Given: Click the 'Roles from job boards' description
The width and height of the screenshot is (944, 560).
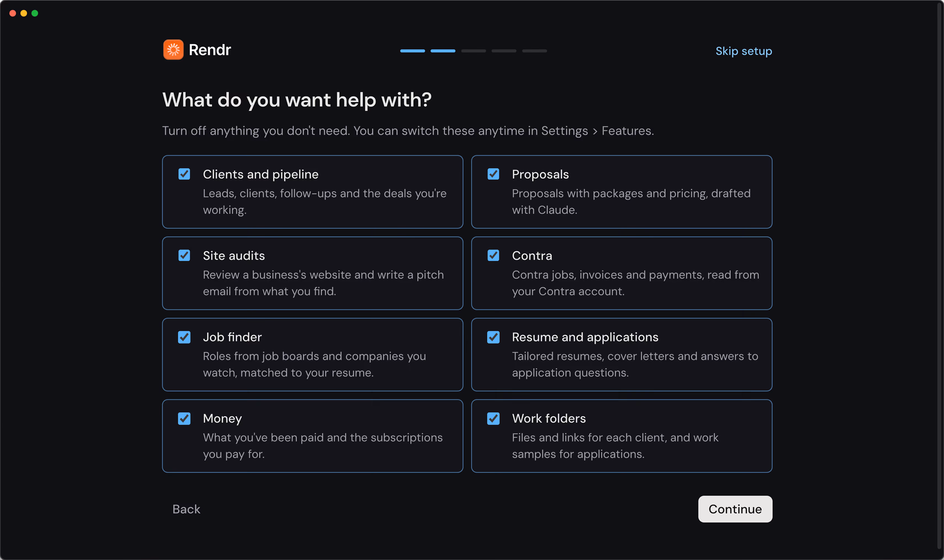Looking at the screenshot, I should pyautogui.click(x=314, y=364).
